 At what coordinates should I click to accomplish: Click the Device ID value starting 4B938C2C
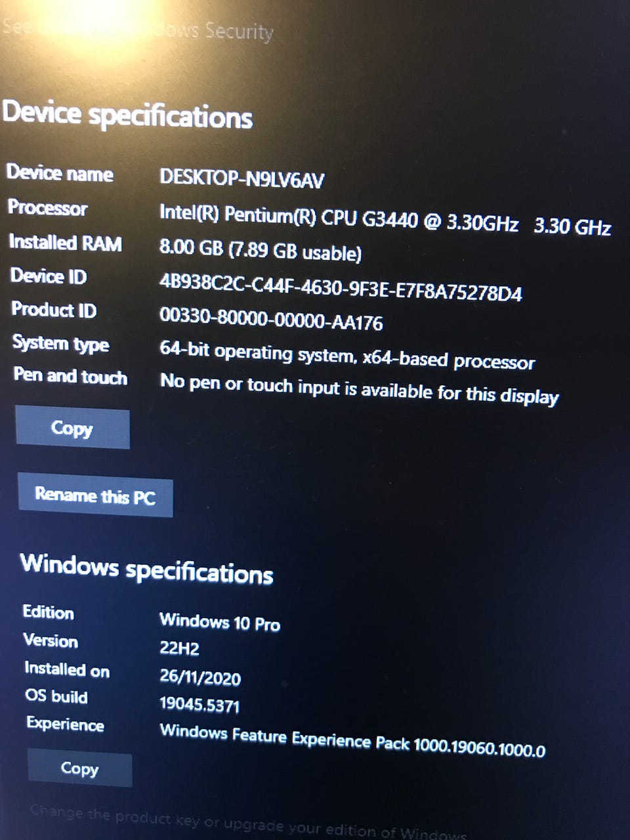pos(341,287)
